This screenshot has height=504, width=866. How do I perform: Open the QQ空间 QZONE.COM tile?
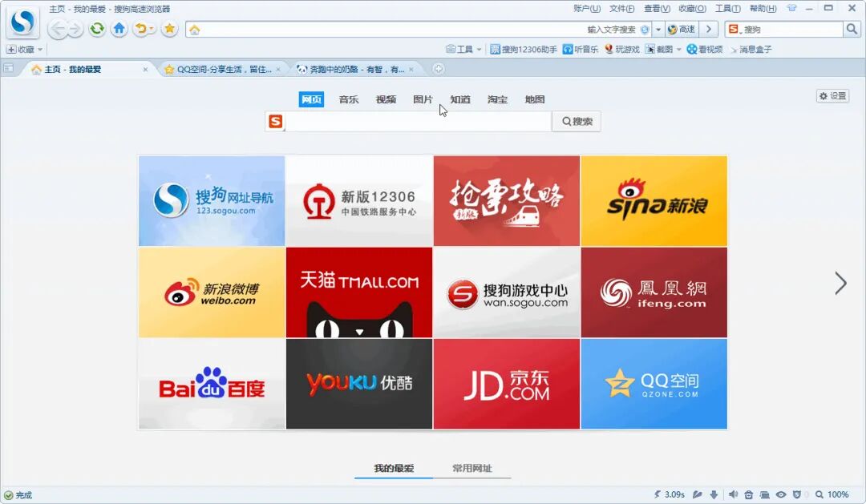(x=654, y=384)
